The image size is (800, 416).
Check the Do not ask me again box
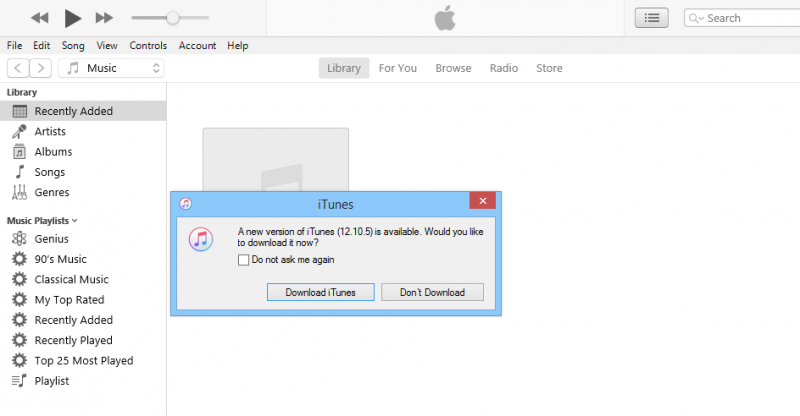[x=243, y=260]
